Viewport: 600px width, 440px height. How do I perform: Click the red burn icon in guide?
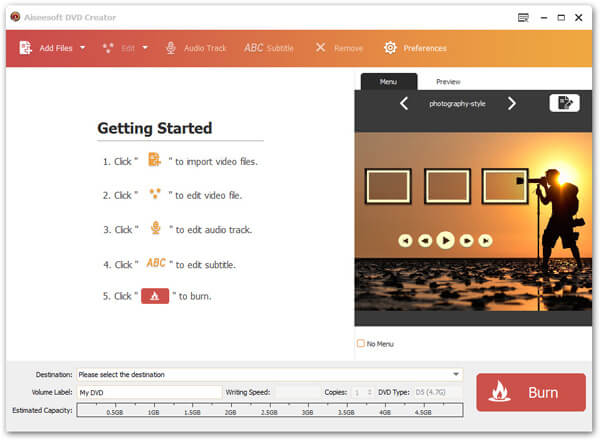click(x=155, y=296)
